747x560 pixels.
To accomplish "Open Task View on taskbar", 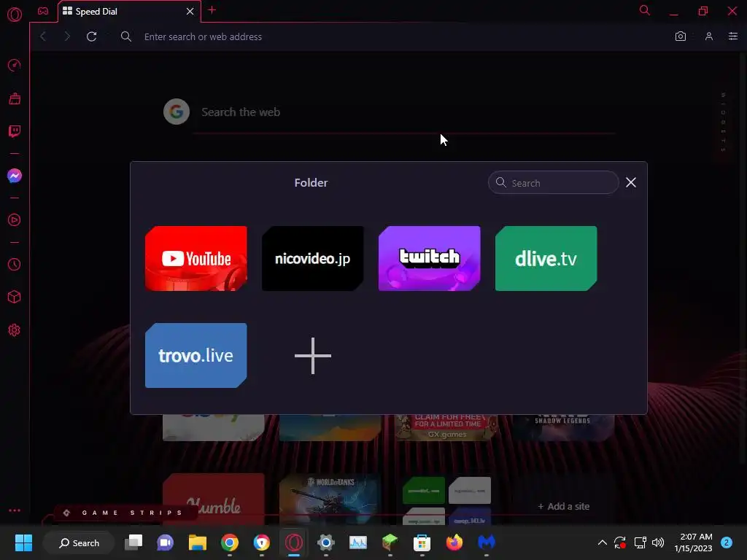I will (x=133, y=542).
